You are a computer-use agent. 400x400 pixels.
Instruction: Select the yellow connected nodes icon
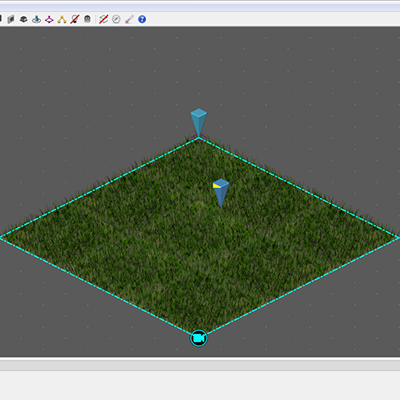[62, 19]
